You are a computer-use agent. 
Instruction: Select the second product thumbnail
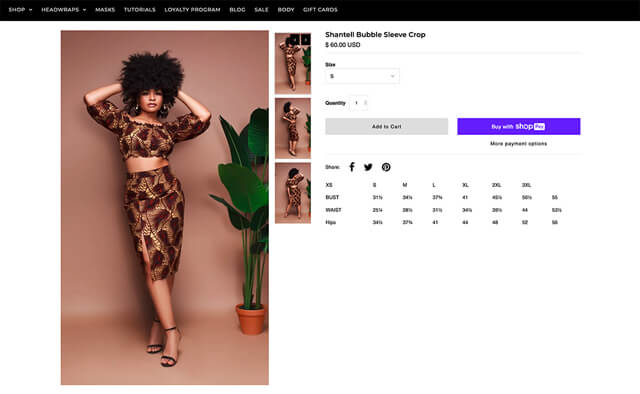tap(293, 128)
